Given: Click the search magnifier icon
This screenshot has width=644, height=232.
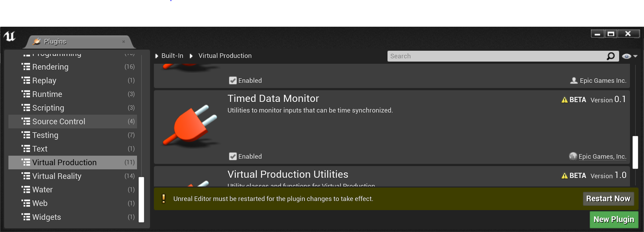Looking at the screenshot, I should click(611, 56).
